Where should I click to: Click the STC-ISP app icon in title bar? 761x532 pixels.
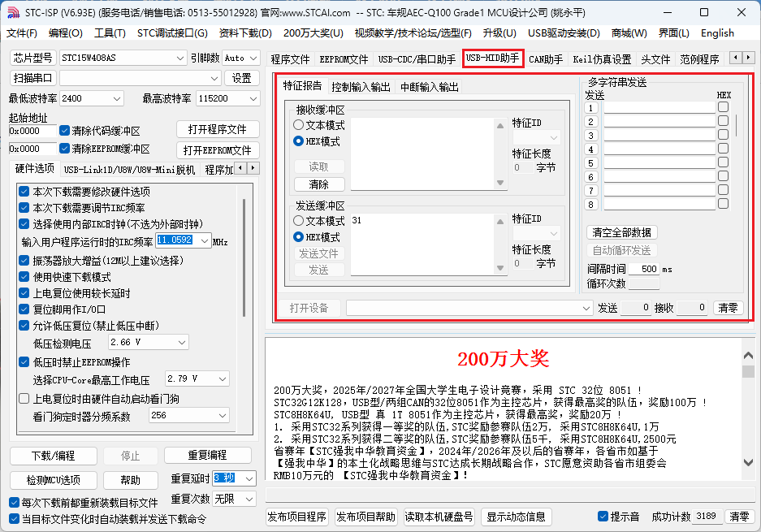tap(13, 13)
